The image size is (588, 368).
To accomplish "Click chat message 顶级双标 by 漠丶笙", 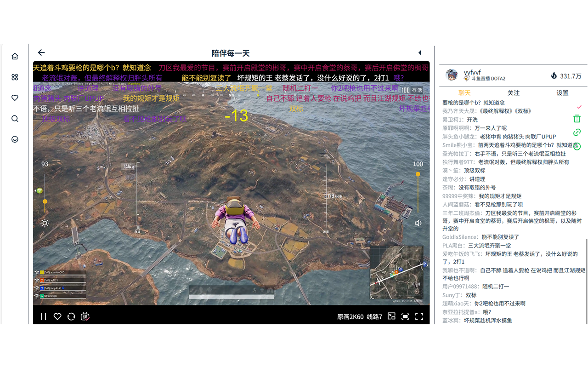I will tap(475, 170).
